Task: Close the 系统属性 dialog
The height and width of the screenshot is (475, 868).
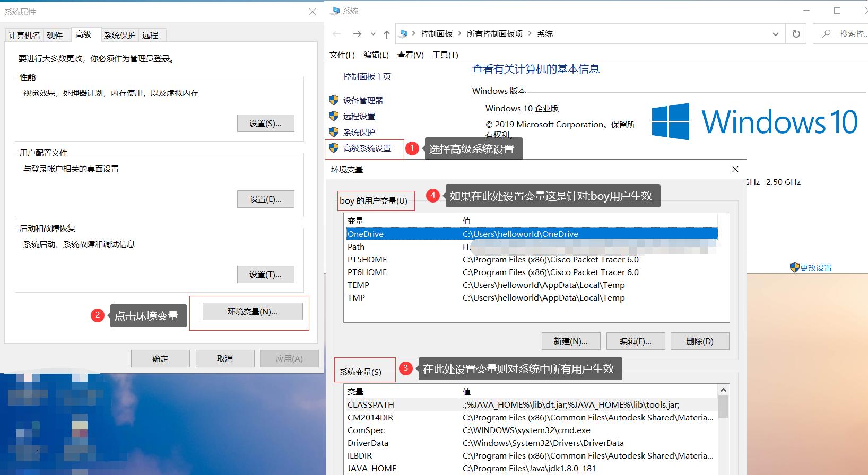Action: (x=313, y=12)
